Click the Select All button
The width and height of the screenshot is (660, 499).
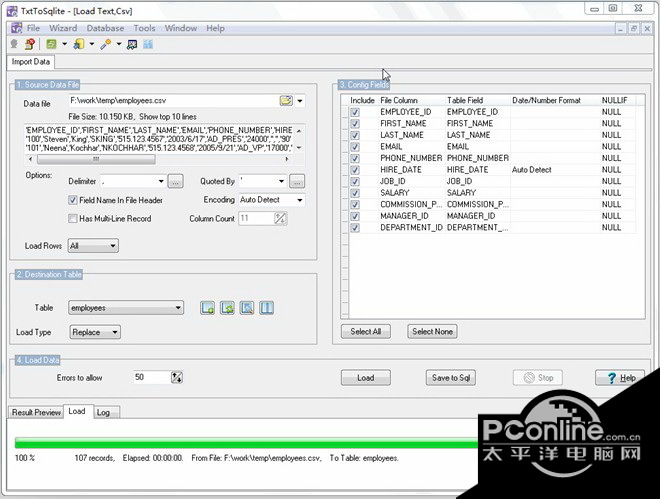(x=366, y=332)
